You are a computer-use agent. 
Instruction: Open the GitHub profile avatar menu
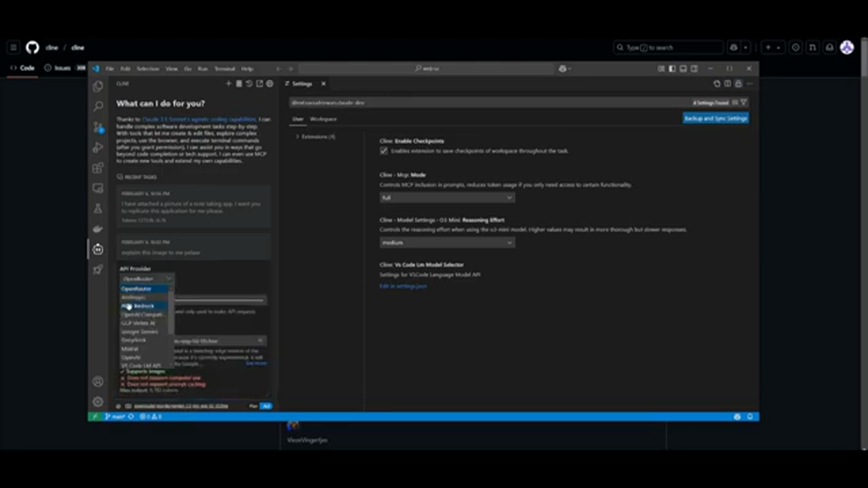[847, 47]
